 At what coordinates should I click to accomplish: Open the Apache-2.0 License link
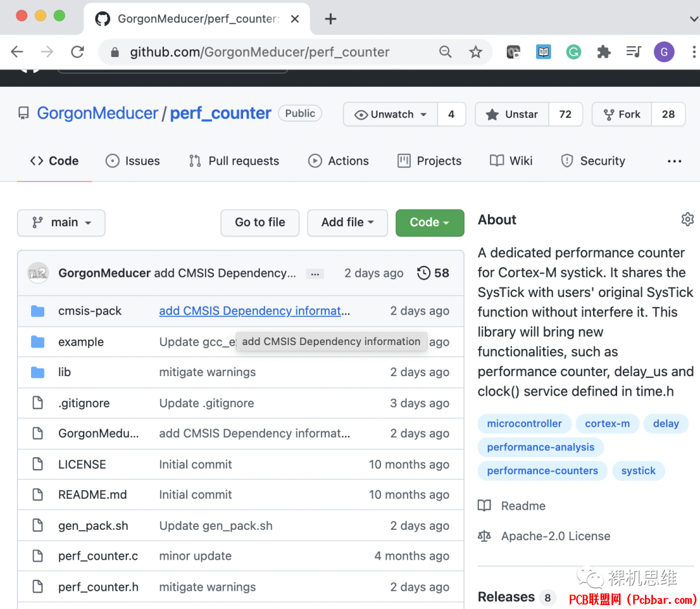pos(544,536)
